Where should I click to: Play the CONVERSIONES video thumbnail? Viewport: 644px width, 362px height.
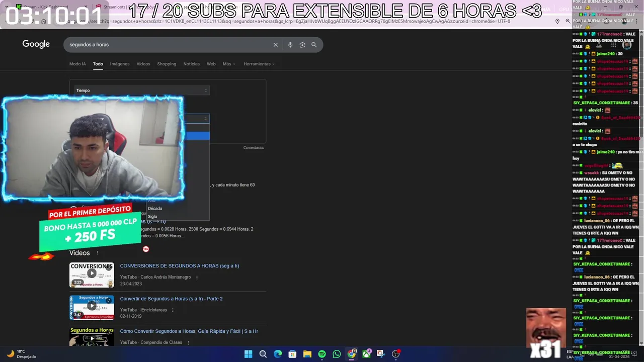(x=92, y=275)
